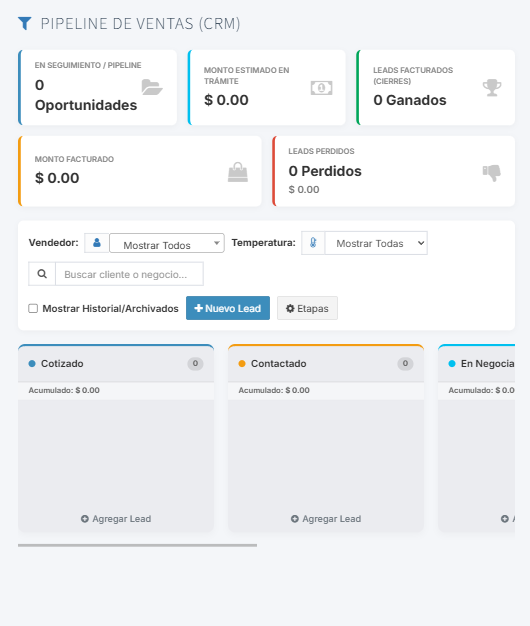Click the cyan dot of En Negociación stage

coord(452,363)
